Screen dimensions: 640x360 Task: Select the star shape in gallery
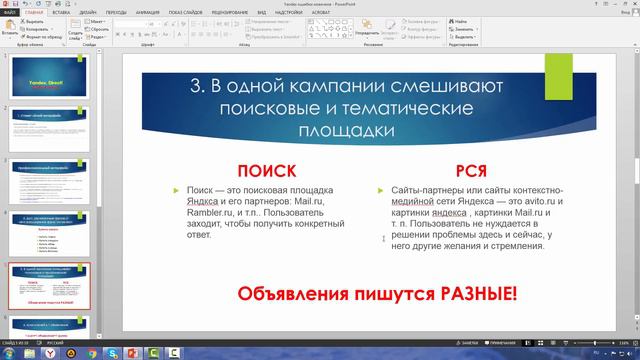tap(344, 36)
